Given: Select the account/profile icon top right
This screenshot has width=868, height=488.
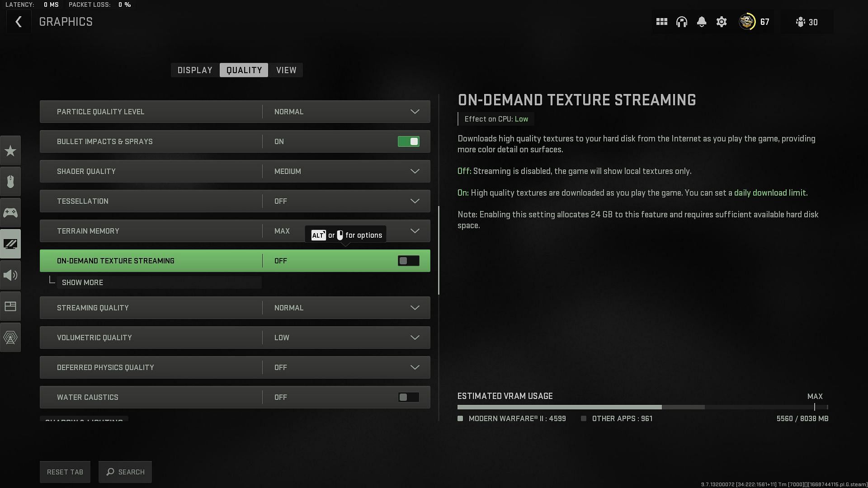Looking at the screenshot, I should point(747,22).
